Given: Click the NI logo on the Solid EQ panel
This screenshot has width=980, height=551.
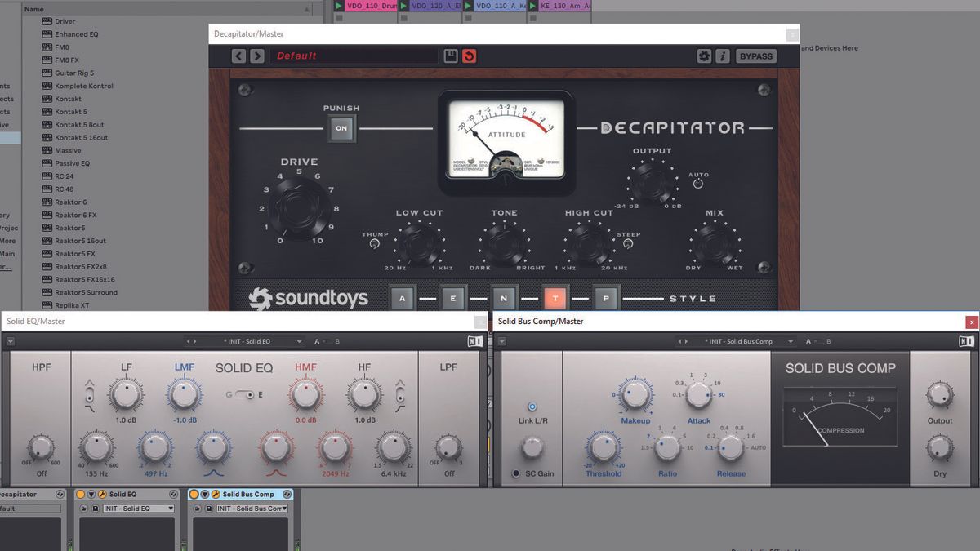Looking at the screenshot, I should 474,341.
